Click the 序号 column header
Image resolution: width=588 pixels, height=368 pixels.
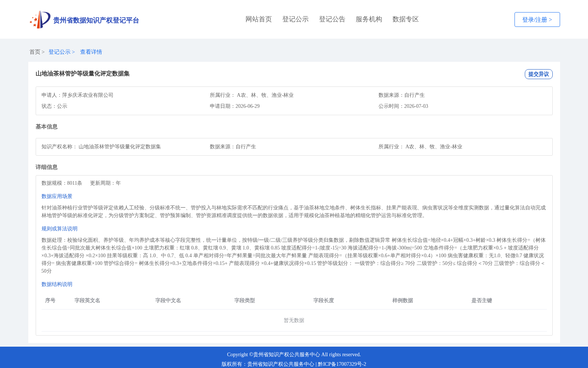tap(50, 300)
